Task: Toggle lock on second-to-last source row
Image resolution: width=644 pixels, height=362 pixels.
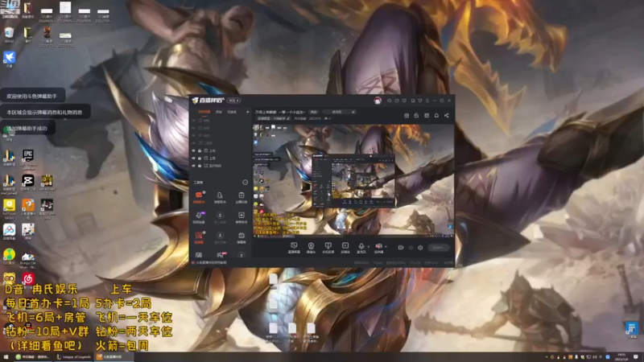Action: coord(200,158)
